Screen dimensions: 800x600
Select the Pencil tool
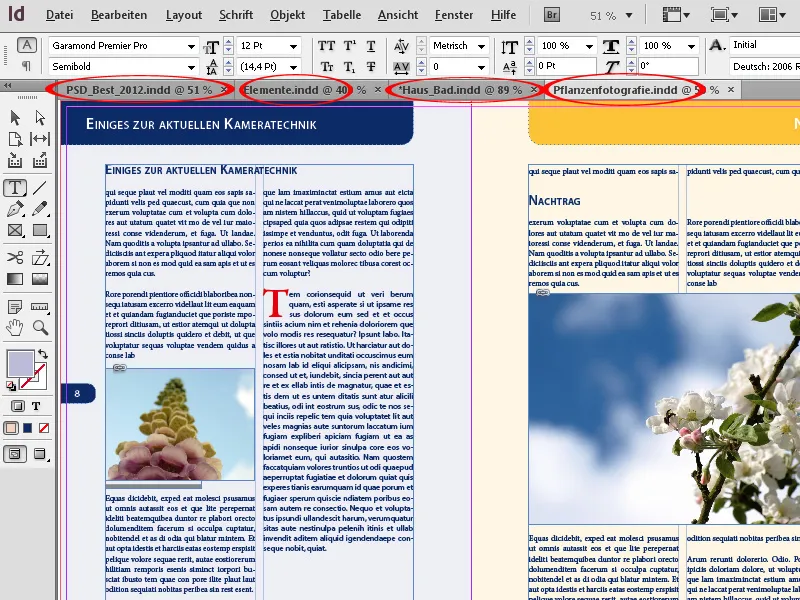click(40, 209)
